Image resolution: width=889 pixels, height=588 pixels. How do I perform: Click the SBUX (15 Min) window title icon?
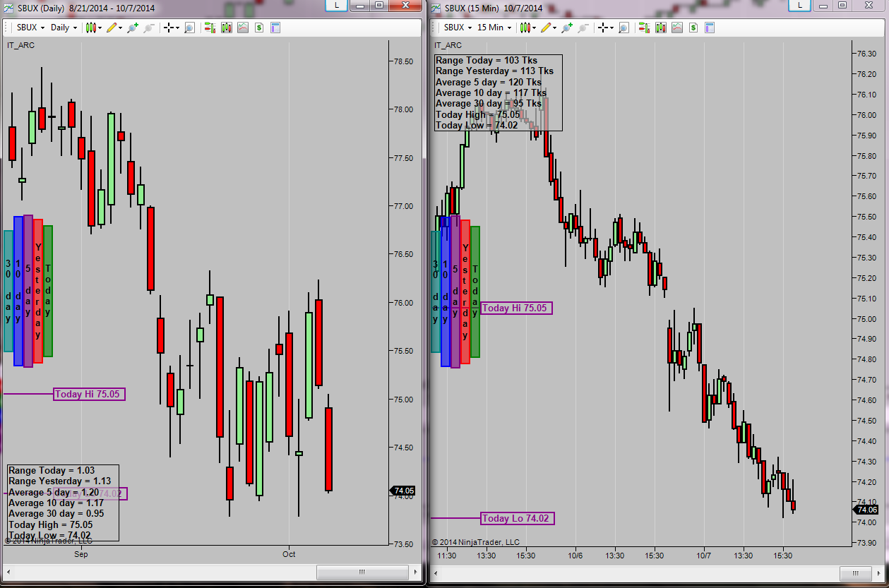436,8
